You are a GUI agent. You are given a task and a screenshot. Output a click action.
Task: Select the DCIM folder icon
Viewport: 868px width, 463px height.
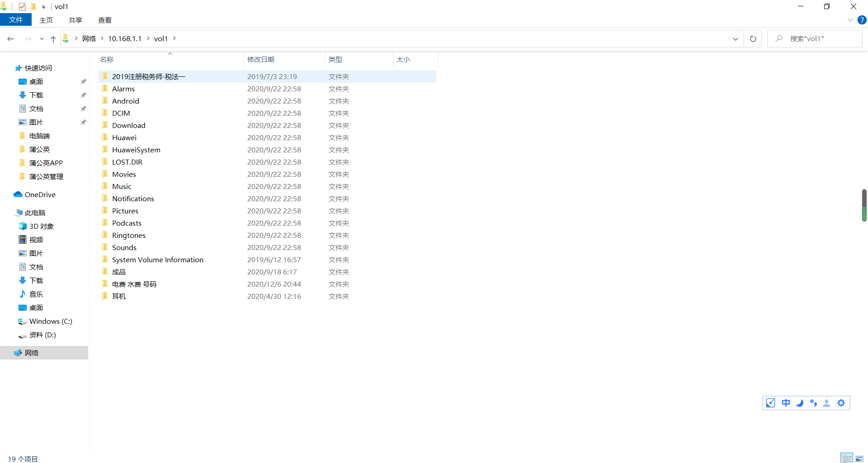pos(105,113)
